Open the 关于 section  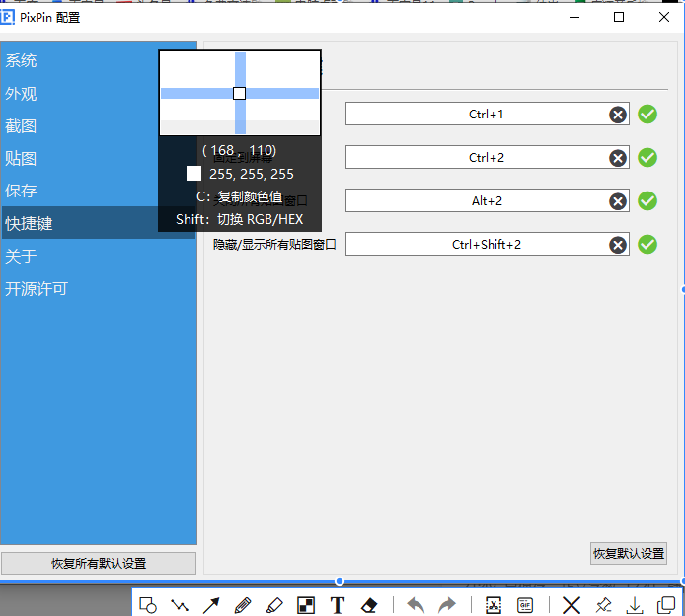[x=21, y=256]
